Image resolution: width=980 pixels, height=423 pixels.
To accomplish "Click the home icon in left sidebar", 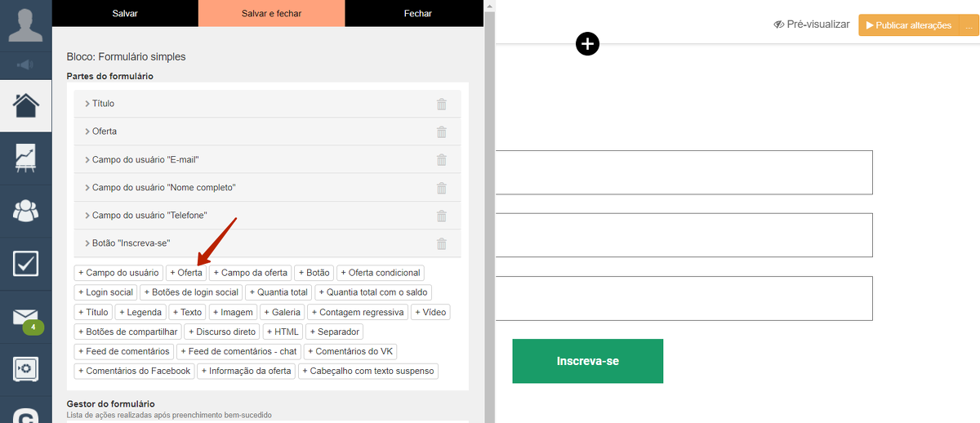I will pos(25,105).
